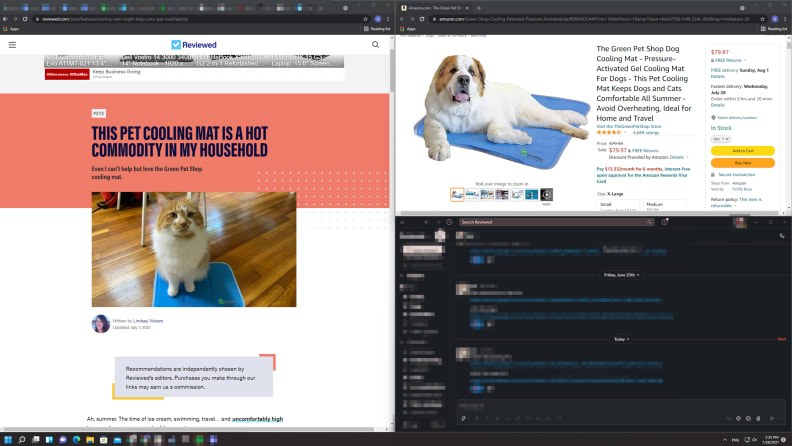The width and height of the screenshot is (792, 446).
Task: Open the left browser three-dot menu
Action: (x=388, y=19)
